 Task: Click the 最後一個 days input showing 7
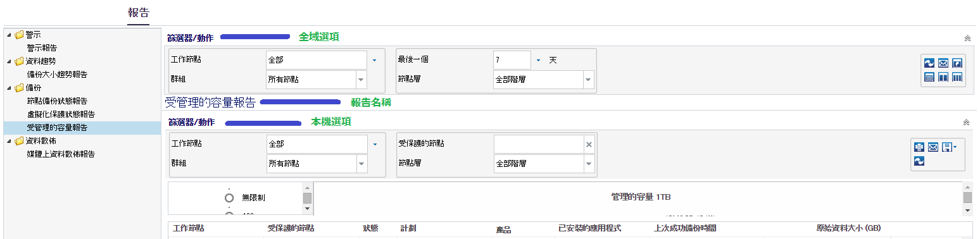click(x=512, y=60)
